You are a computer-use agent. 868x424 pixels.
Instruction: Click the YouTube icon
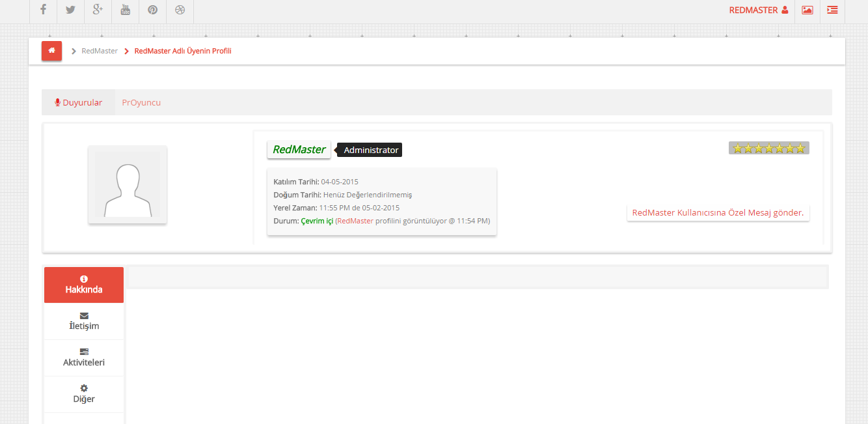coord(125,10)
